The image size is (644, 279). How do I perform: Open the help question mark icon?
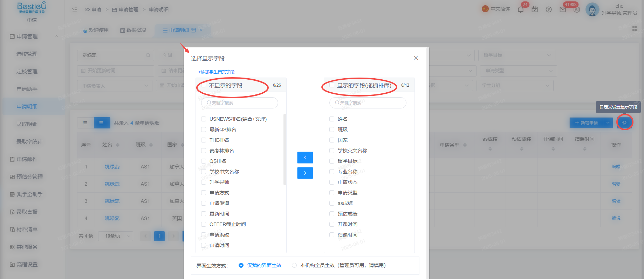pyautogui.click(x=549, y=9)
